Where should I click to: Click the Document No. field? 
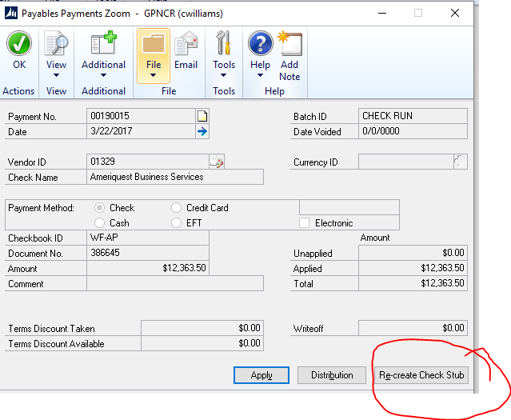click(x=147, y=253)
